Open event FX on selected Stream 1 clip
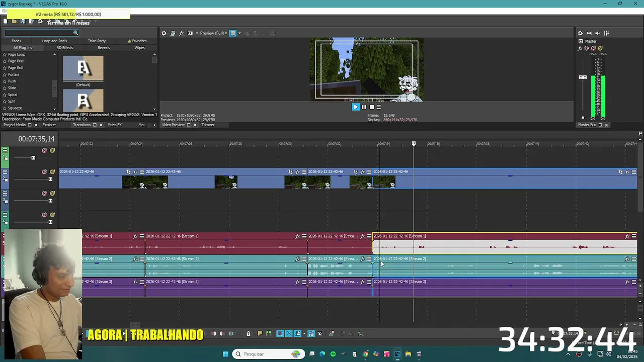The height and width of the screenshot is (362, 644). pyautogui.click(x=627, y=236)
